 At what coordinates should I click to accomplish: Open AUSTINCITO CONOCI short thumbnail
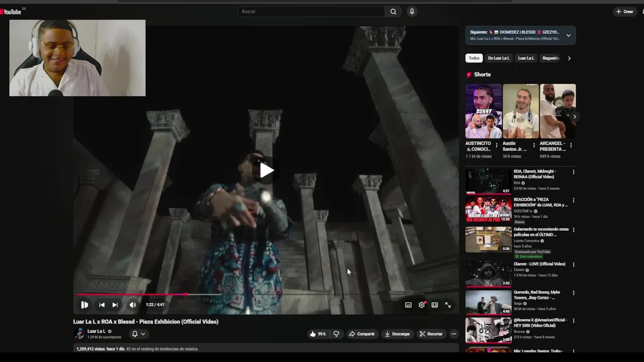(484, 111)
